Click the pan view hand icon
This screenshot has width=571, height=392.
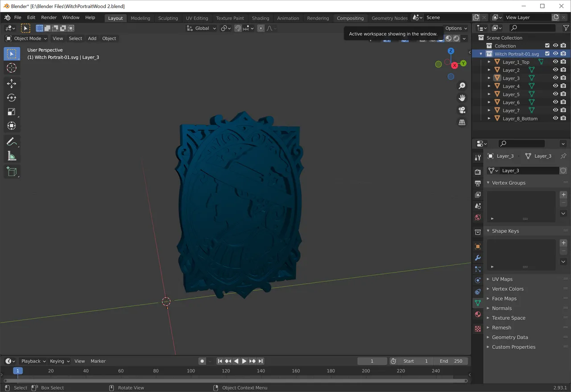(462, 98)
